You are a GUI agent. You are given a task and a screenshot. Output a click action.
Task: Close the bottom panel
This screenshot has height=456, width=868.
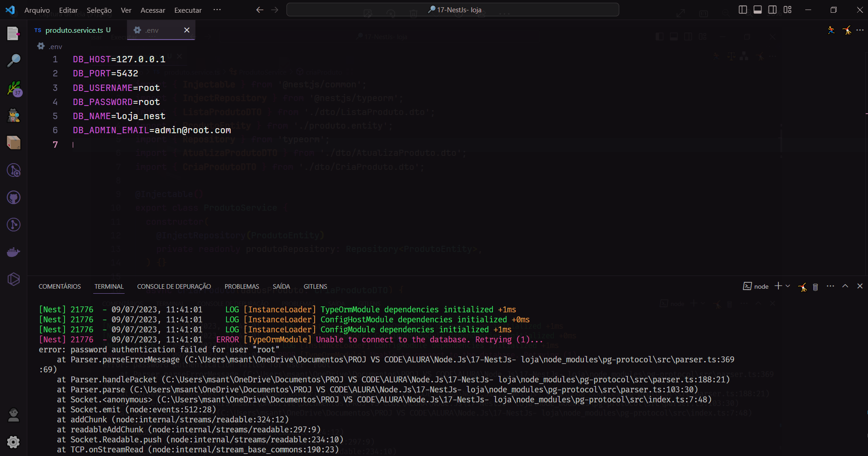(x=859, y=286)
